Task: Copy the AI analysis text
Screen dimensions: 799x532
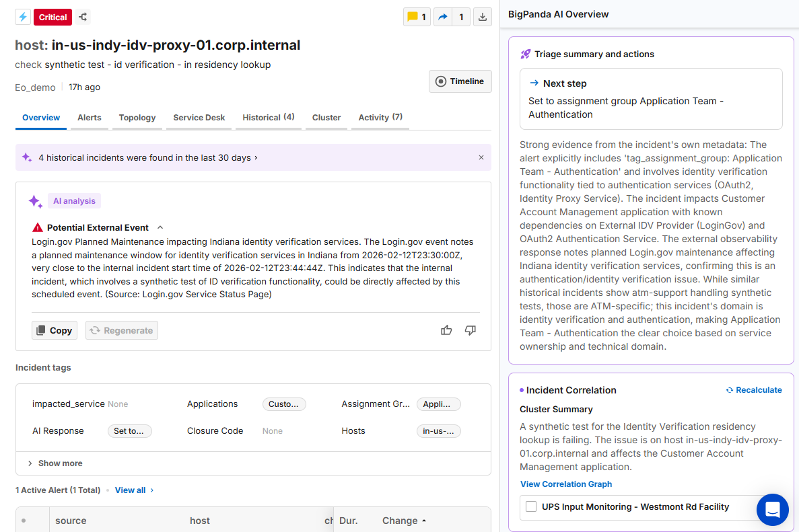Action: tap(55, 330)
